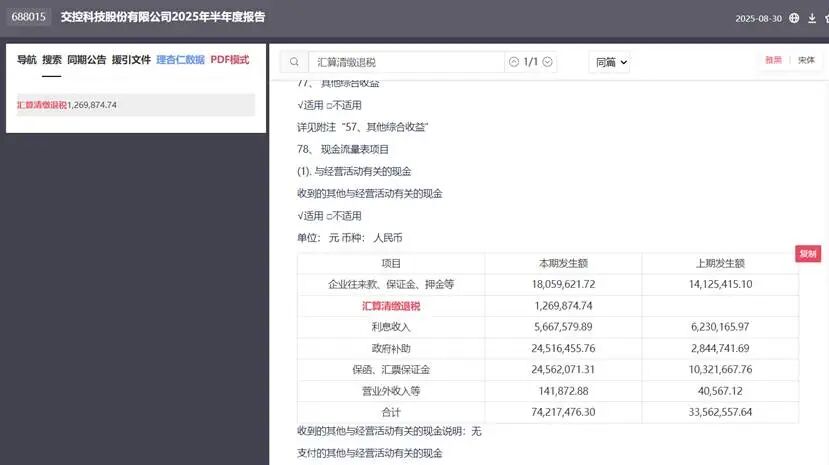Go to previous search match arrow
This screenshot has width=829, height=465.
[x=513, y=62]
